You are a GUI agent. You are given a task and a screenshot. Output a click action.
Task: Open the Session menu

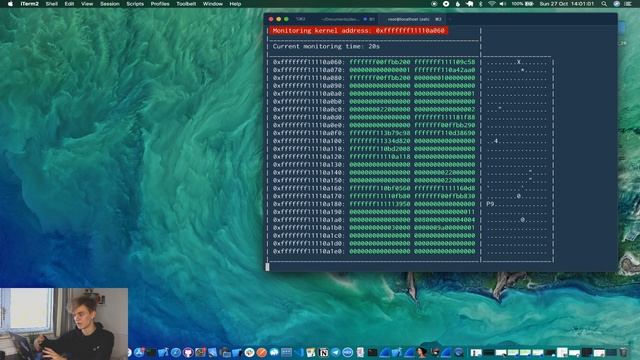coord(110,4)
